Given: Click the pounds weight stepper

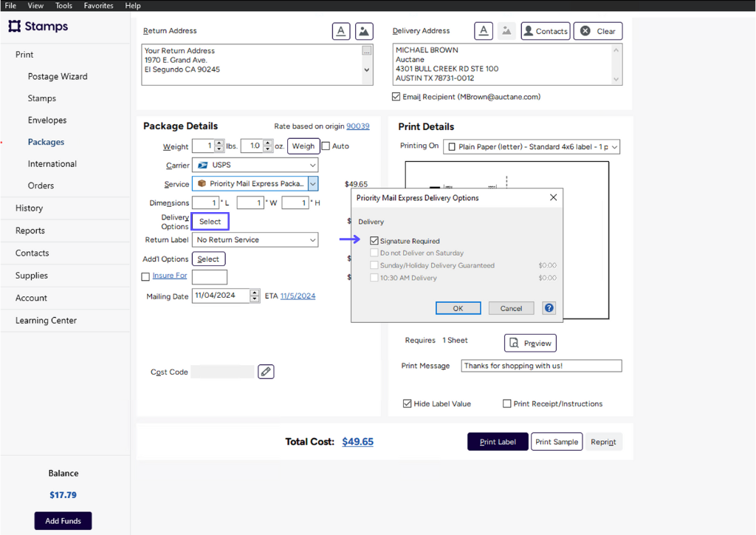Looking at the screenshot, I should click(219, 146).
